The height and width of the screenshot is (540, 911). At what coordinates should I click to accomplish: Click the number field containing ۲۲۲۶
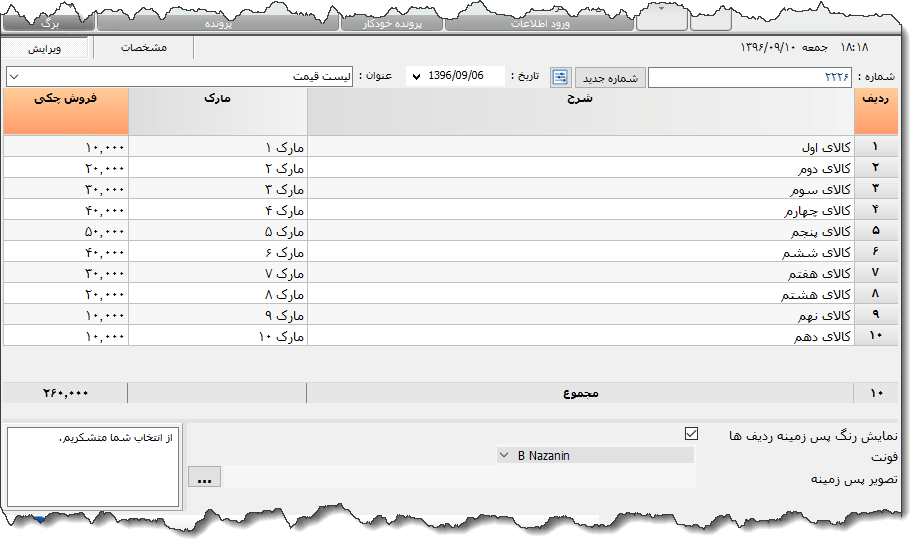point(750,77)
